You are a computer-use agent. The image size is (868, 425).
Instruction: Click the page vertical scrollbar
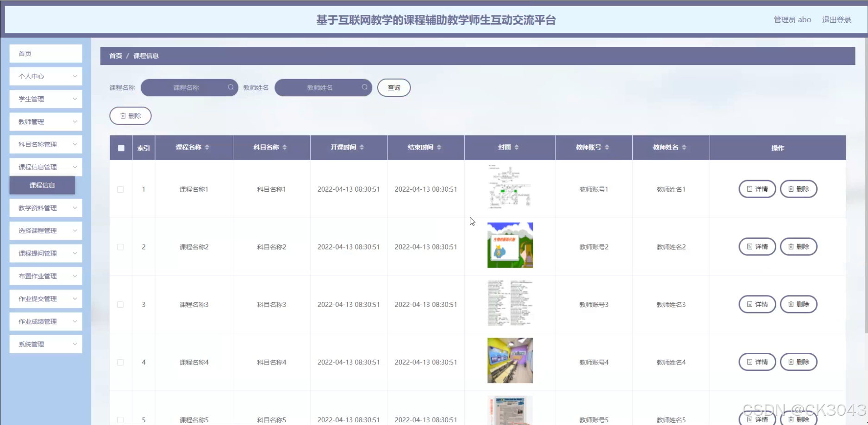tap(866, 185)
